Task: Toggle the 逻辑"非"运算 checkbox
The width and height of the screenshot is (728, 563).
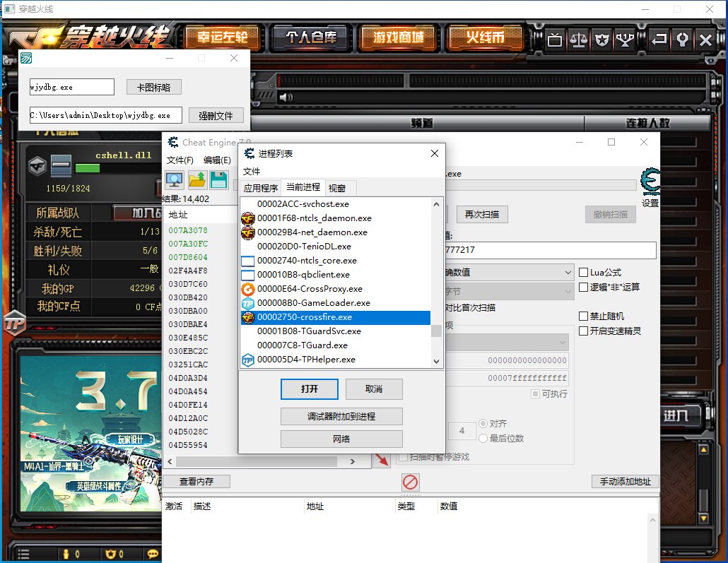Action: (584, 288)
